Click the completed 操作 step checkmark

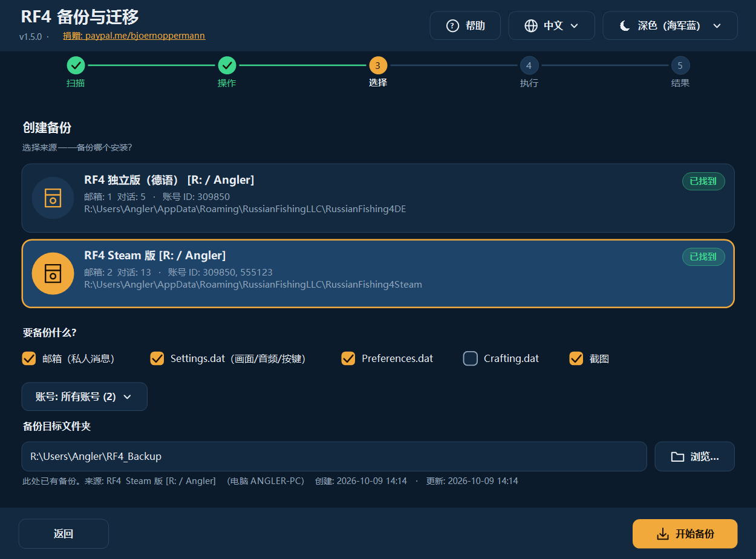[x=227, y=65]
